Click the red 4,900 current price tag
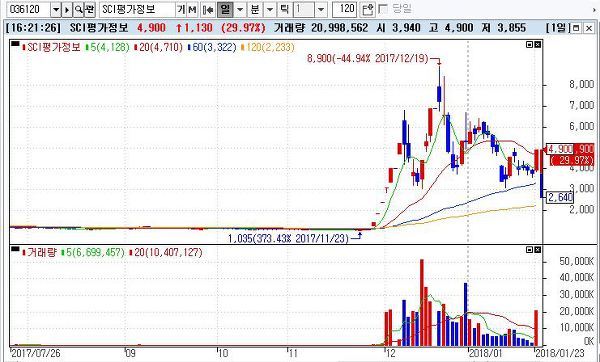Viewport: 600px width, 362px height. point(569,149)
